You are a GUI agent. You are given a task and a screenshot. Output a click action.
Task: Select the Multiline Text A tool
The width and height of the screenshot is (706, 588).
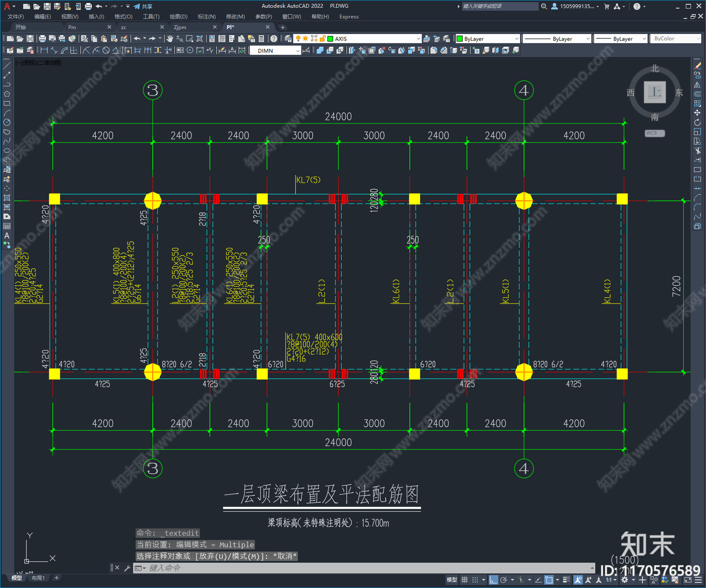pyautogui.click(x=7, y=236)
